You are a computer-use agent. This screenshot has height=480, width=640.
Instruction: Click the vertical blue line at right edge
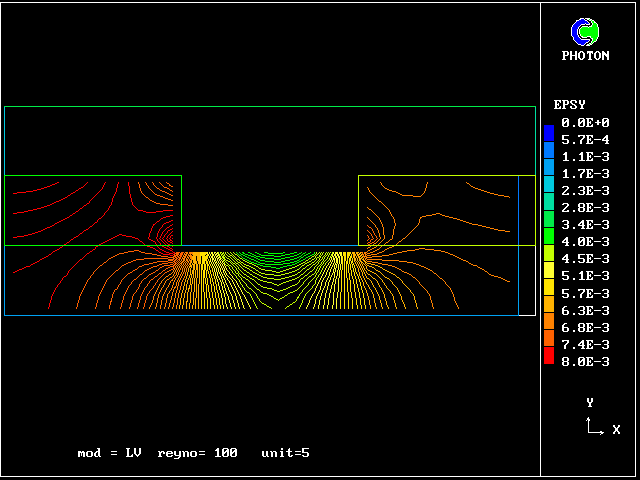point(519,245)
